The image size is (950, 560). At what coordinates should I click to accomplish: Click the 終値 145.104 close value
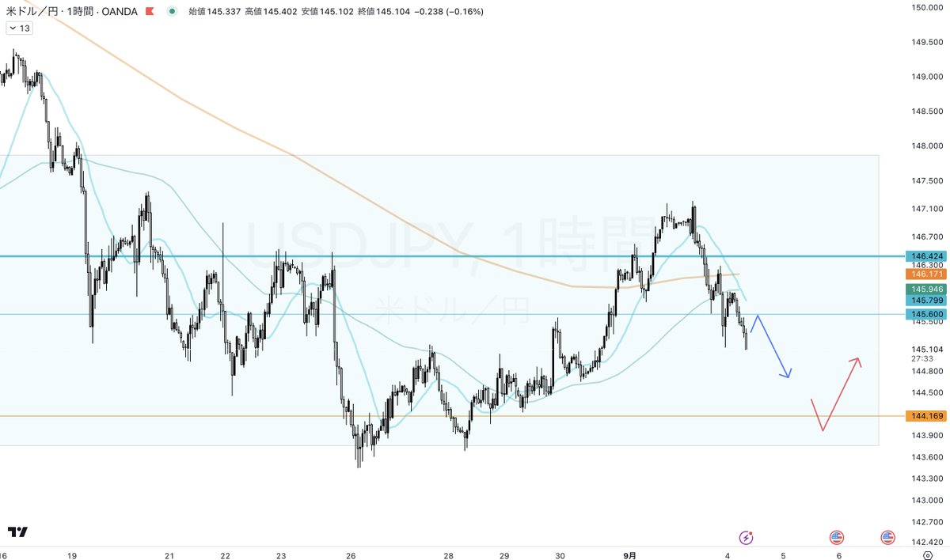click(x=384, y=12)
